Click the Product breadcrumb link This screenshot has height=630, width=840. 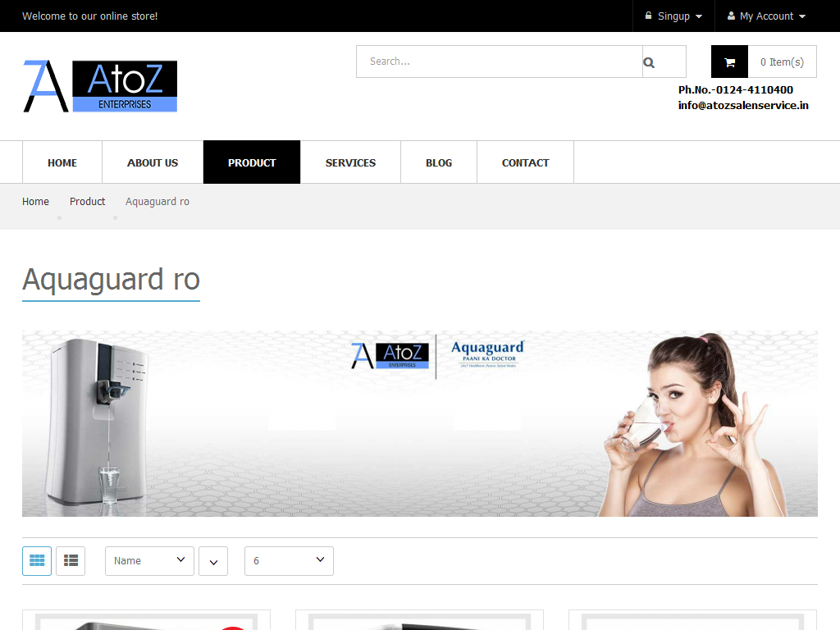(x=87, y=202)
